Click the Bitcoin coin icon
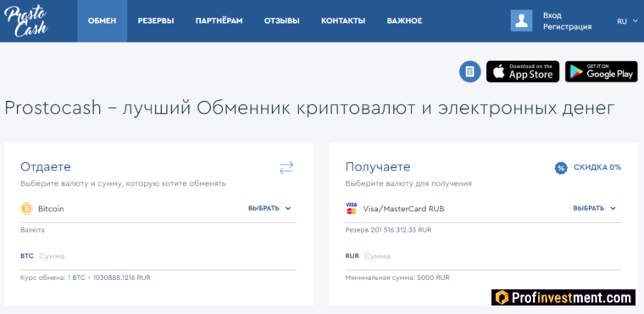The height and width of the screenshot is (314, 644). [26, 209]
